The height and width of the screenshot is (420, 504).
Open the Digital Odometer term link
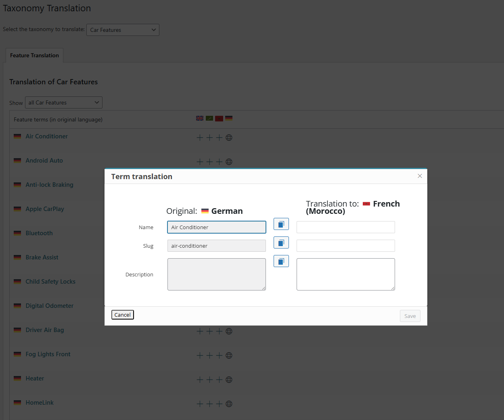tap(50, 306)
